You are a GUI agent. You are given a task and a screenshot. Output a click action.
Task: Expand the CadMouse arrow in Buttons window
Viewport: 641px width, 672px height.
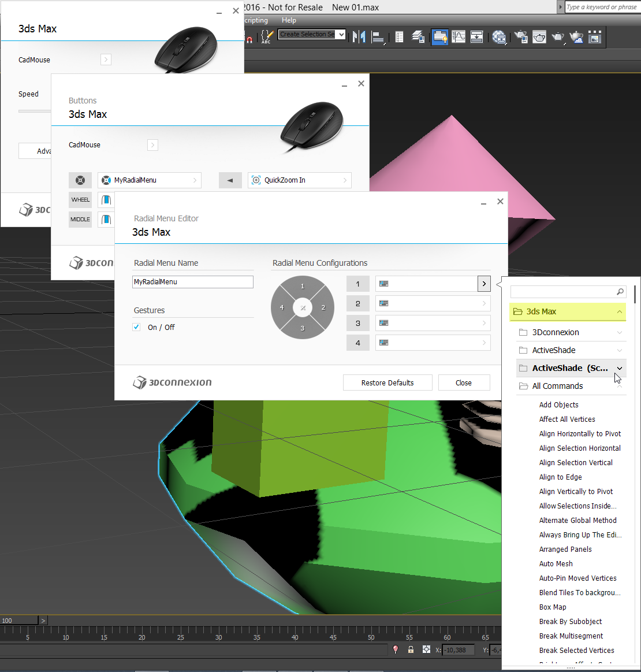pyautogui.click(x=152, y=145)
